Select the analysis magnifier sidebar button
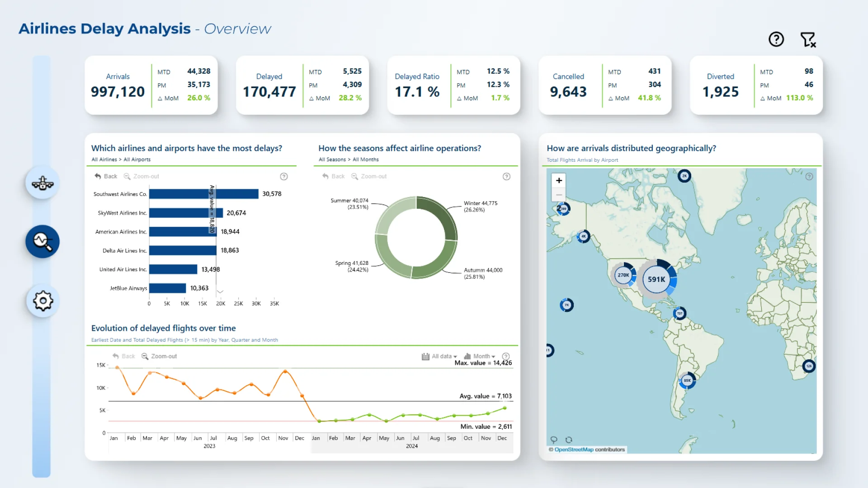 pyautogui.click(x=42, y=242)
